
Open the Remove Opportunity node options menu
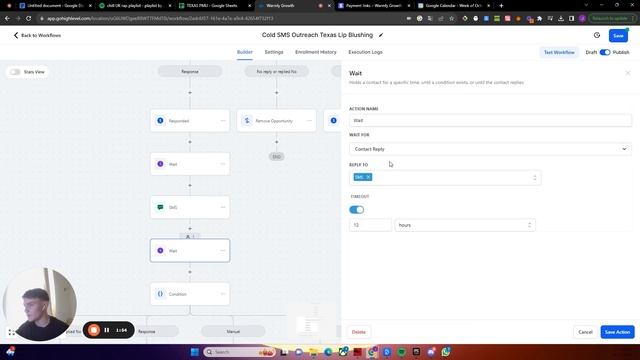(x=309, y=121)
